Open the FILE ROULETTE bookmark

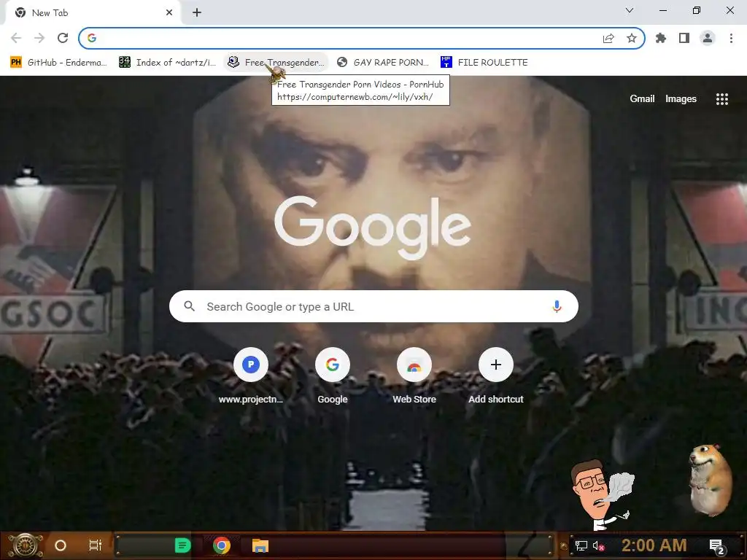[x=484, y=63]
